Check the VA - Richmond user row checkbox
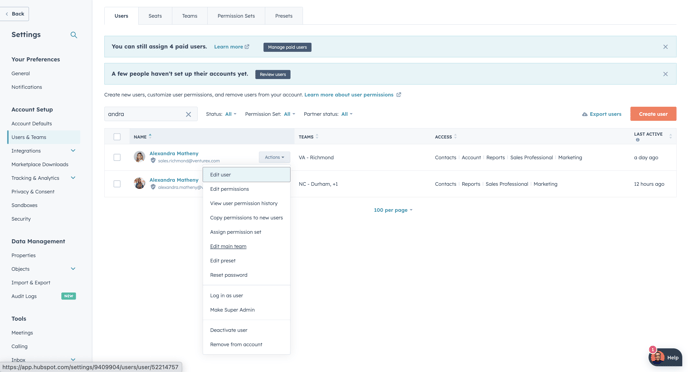Image resolution: width=688 pixels, height=372 pixels. point(117,157)
